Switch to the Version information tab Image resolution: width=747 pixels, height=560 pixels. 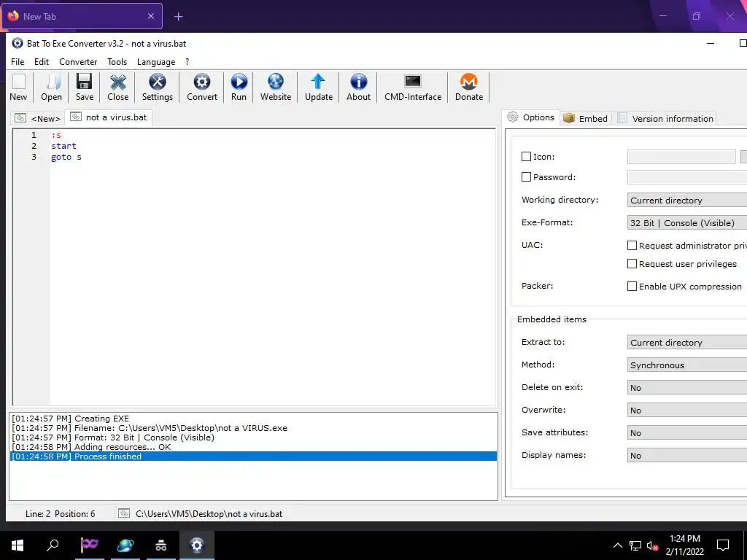665,118
